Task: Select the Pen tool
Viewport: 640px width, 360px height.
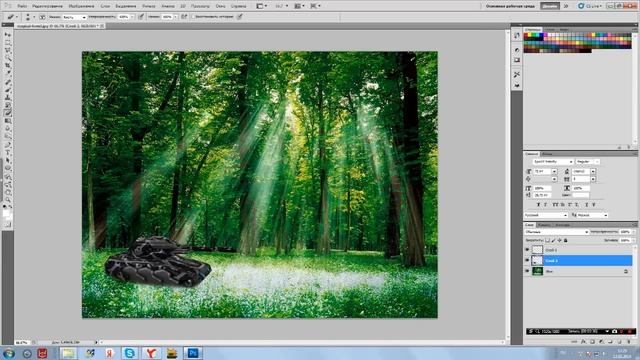Action: 8,144
